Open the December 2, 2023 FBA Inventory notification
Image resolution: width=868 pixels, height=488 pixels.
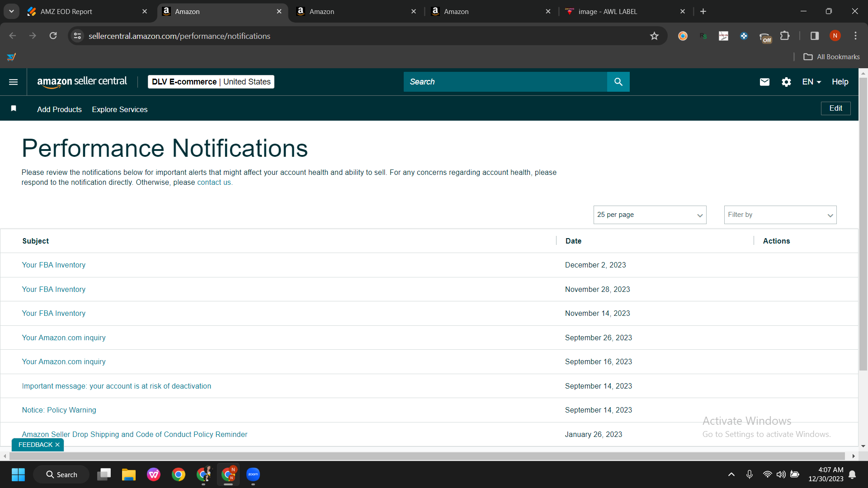point(53,265)
